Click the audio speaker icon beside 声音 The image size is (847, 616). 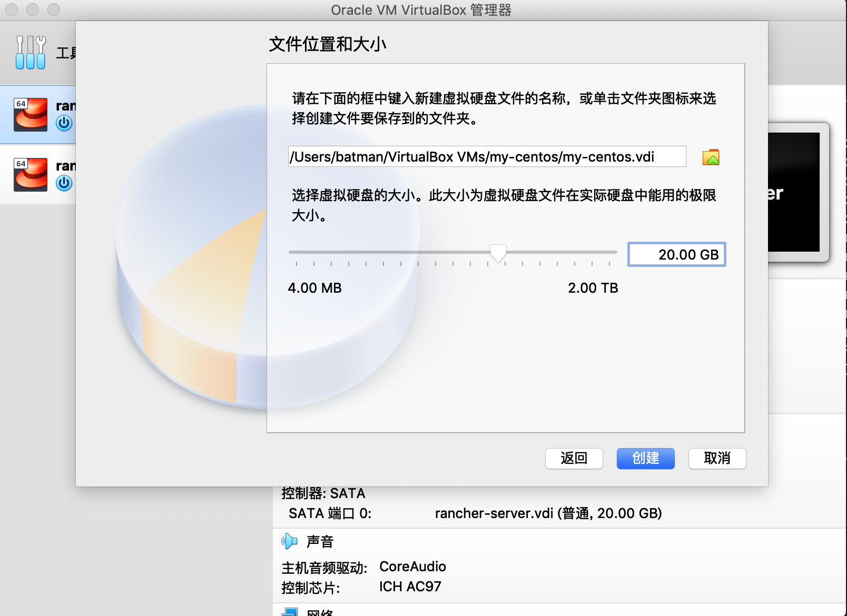pyautogui.click(x=289, y=541)
